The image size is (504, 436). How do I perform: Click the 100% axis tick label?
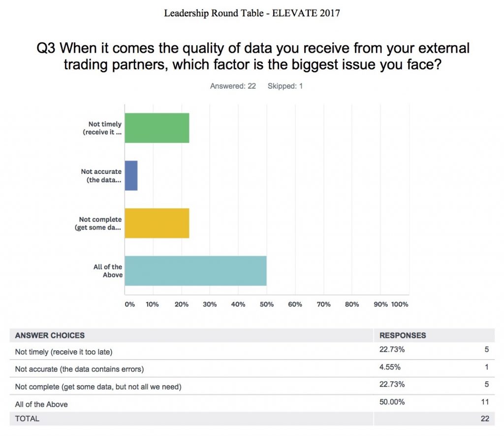pyautogui.click(x=400, y=304)
